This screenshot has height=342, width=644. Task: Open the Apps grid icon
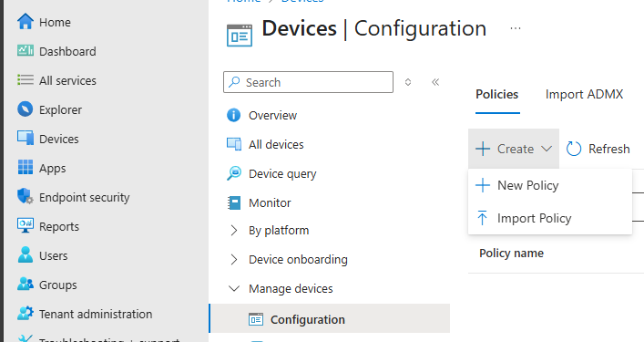[x=26, y=167]
